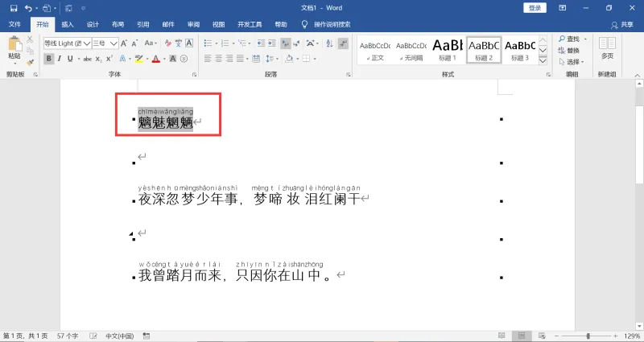Screen dimensions: 644x342
Task: Center align text
Action: coord(218,59)
